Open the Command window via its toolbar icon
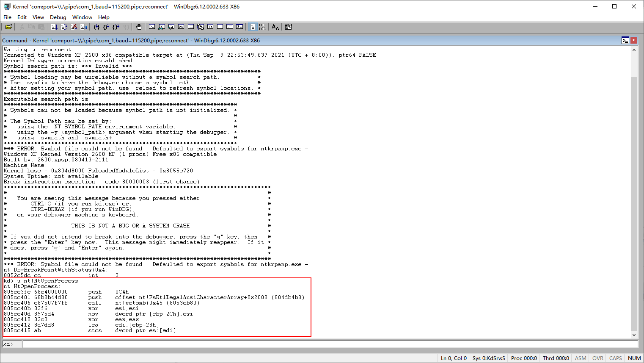The height and width of the screenshot is (363, 644). click(x=152, y=27)
